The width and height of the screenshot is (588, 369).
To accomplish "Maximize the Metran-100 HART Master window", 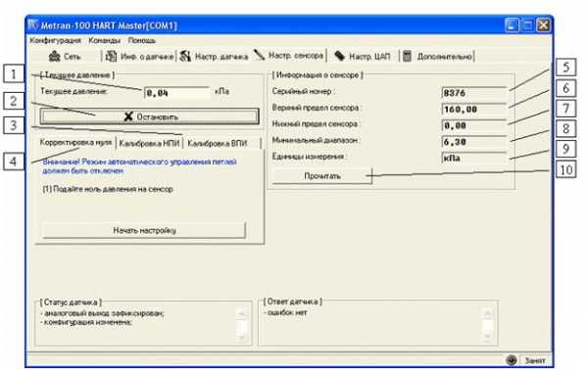I will [x=527, y=25].
